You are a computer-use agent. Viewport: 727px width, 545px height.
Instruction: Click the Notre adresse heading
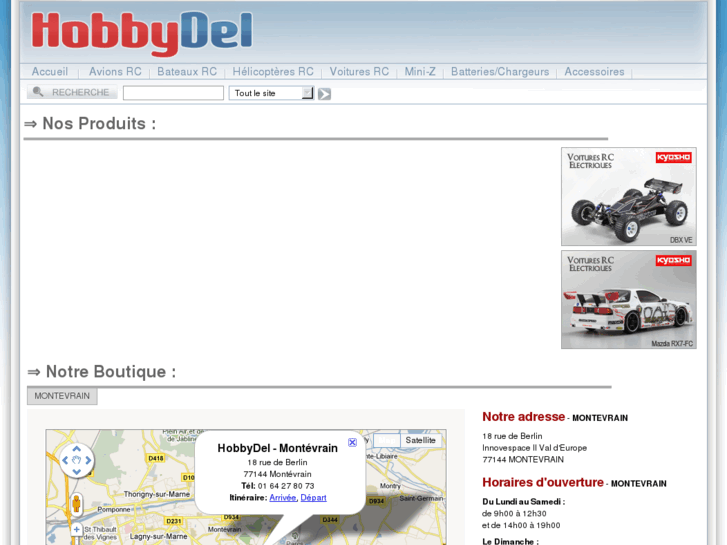(x=523, y=417)
